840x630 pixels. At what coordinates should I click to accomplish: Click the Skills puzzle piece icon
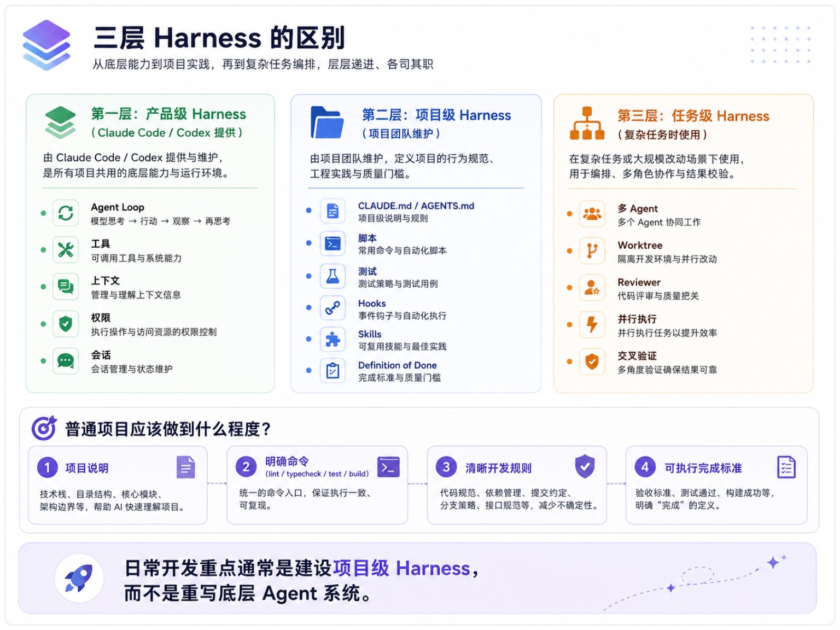[x=332, y=340]
